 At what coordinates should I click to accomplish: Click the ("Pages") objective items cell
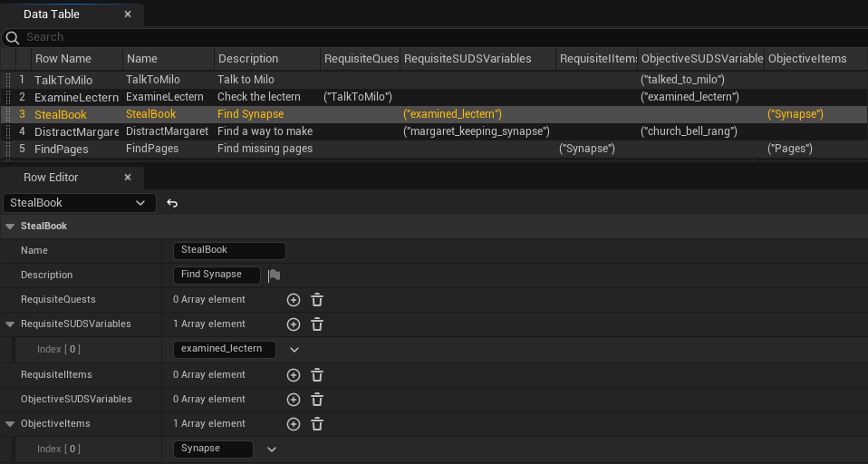click(790, 149)
